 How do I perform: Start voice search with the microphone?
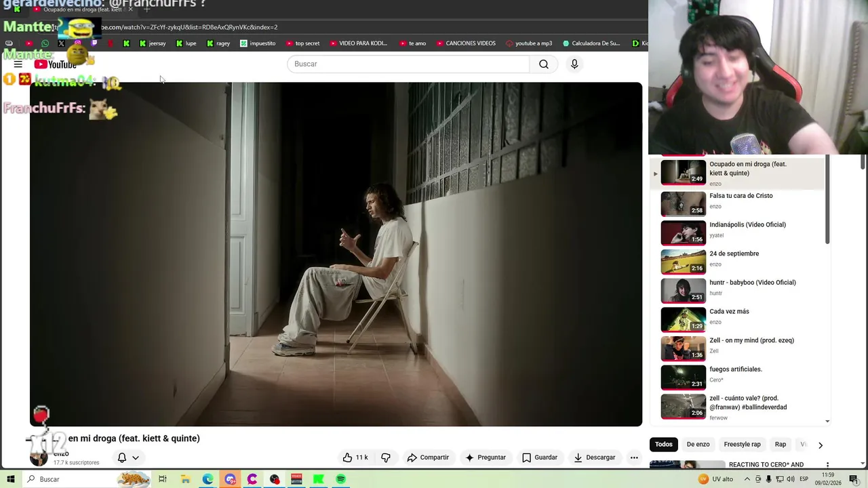(x=574, y=64)
